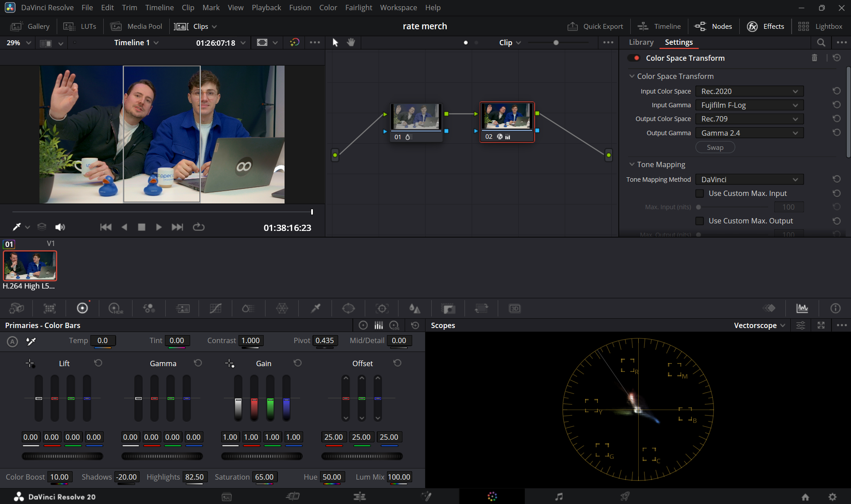Select clip 01 thumbnail in the timeline
Screen dimensions: 851x504
[x=30, y=266]
